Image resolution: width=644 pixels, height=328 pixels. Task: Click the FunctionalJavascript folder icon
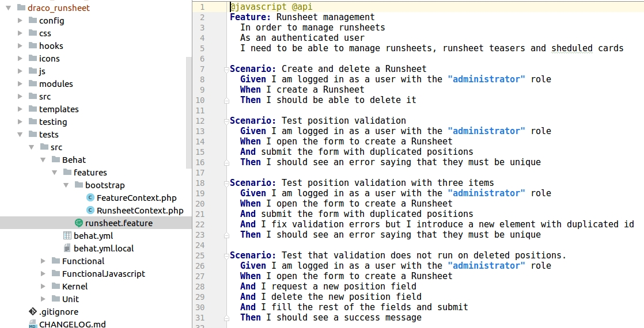[56, 273]
